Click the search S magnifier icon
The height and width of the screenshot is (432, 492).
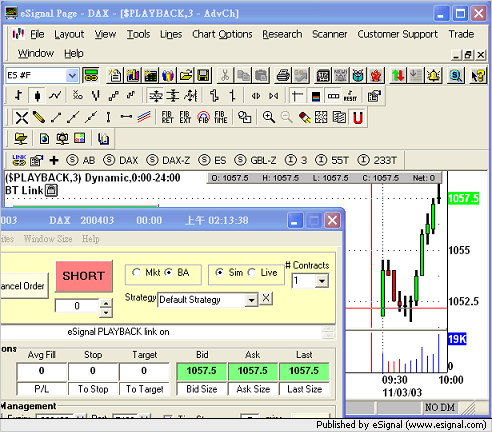click(455, 75)
